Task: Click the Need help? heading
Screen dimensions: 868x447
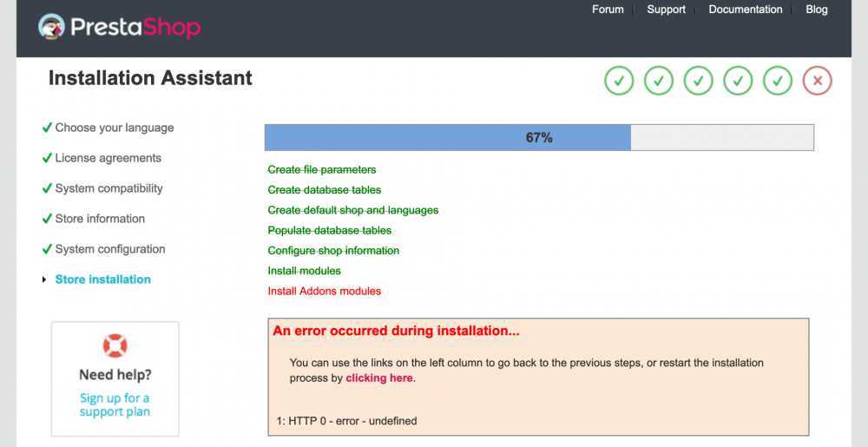Action: click(115, 375)
